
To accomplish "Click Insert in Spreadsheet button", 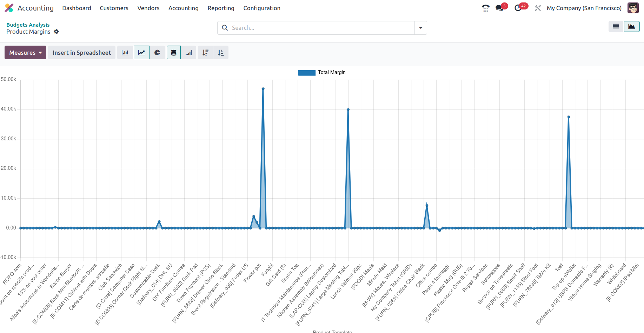I will [x=82, y=53].
